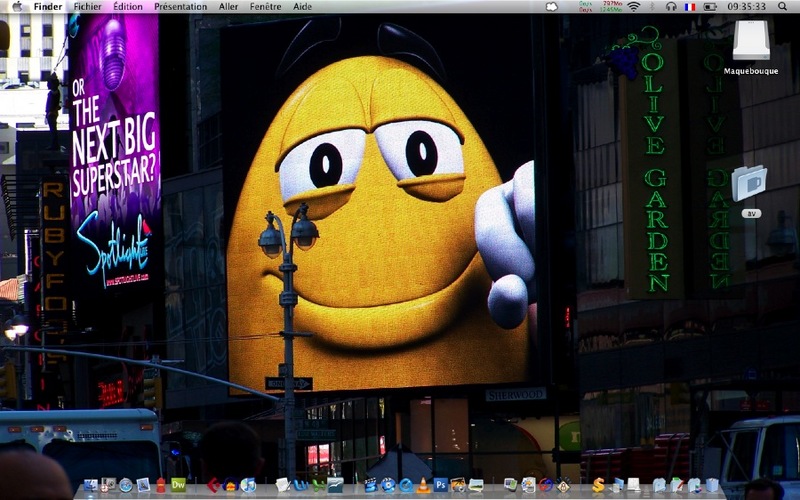
Task: Launch Dreamweaver (Dw) from the Dock
Action: click(178, 485)
